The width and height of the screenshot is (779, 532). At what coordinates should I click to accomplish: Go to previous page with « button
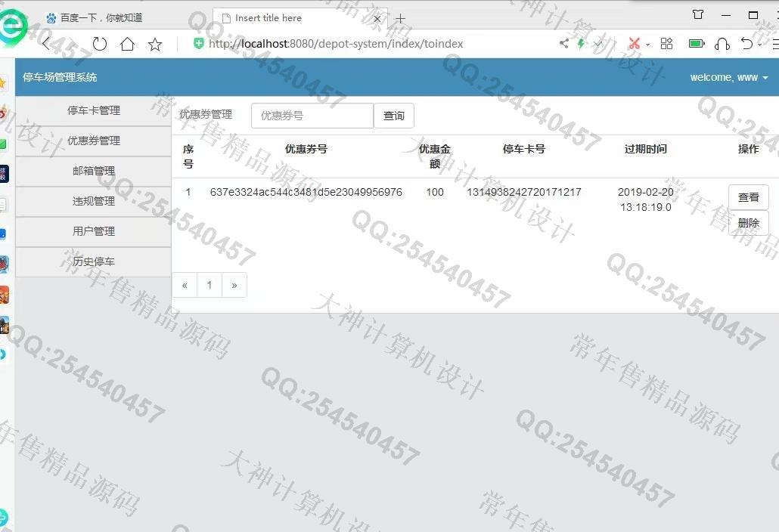(x=185, y=286)
